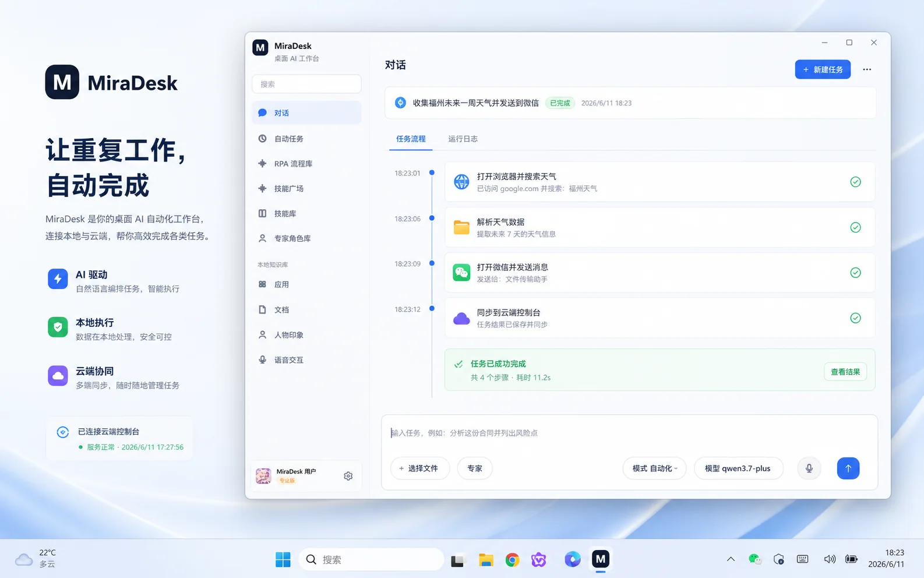Click the voice input microphone button
The width and height of the screenshot is (924, 578).
pos(809,468)
